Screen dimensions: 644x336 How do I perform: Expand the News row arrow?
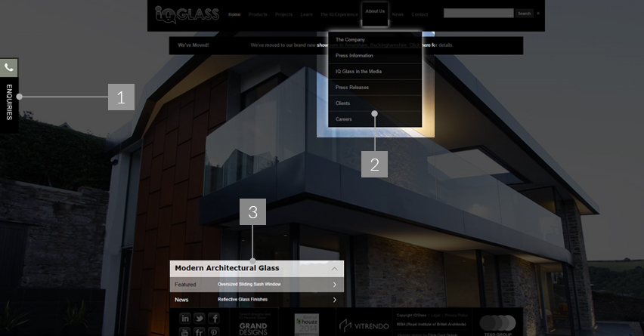334,300
